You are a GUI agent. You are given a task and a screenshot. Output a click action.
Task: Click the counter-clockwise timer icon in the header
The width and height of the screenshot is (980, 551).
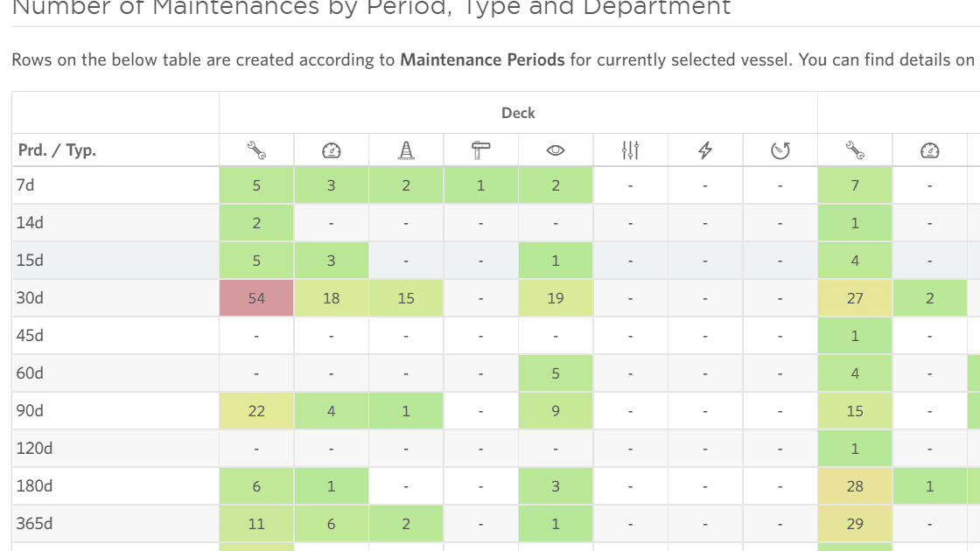tap(780, 149)
